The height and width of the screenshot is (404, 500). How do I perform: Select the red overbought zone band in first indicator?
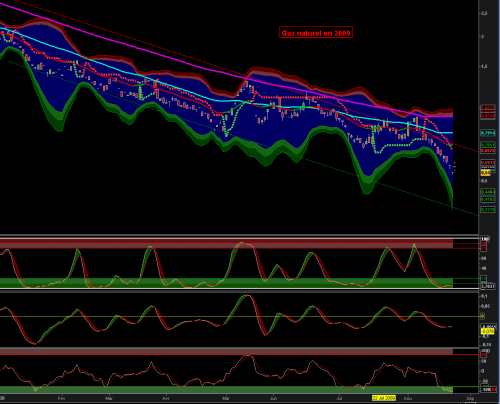point(226,244)
